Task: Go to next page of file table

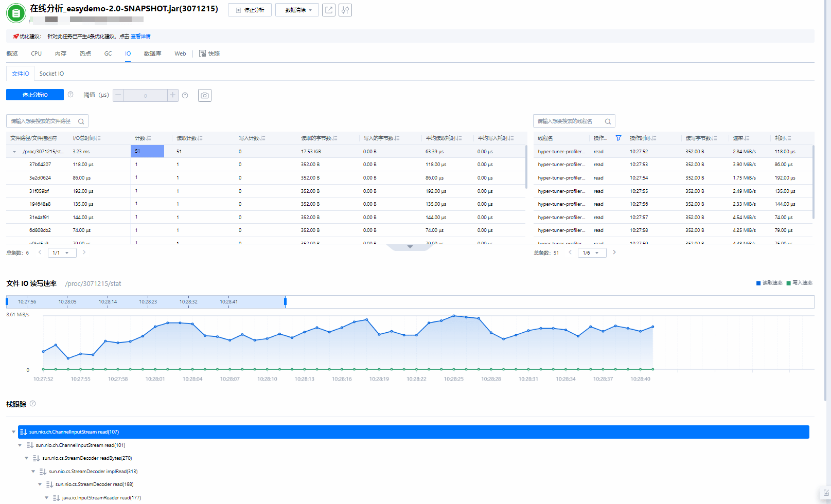Action: click(x=84, y=253)
